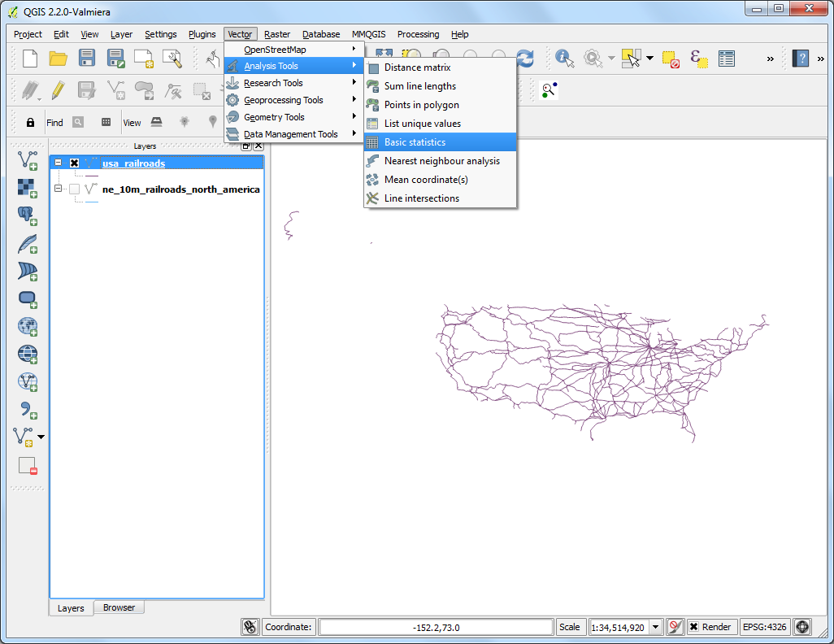Click the EPSG:4326 CRS status button
The width and height of the screenshot is (834, 644).
764,627
